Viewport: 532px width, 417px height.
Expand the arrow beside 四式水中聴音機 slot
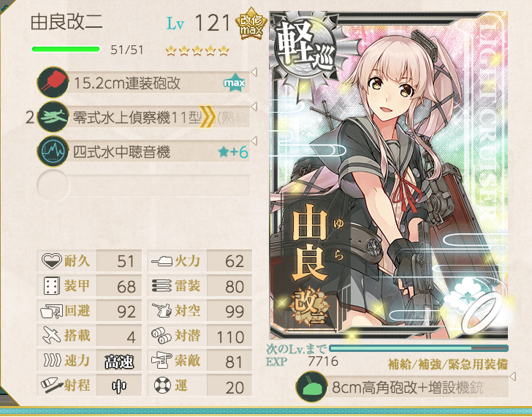[254, 140]
